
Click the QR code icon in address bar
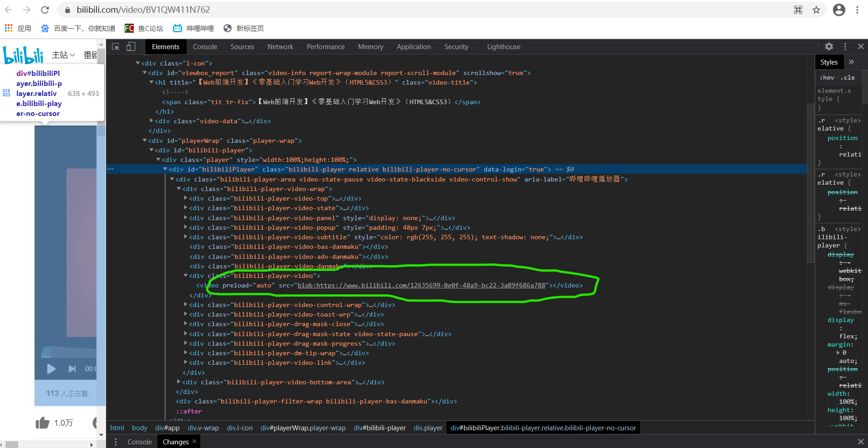tap(798, 10)
